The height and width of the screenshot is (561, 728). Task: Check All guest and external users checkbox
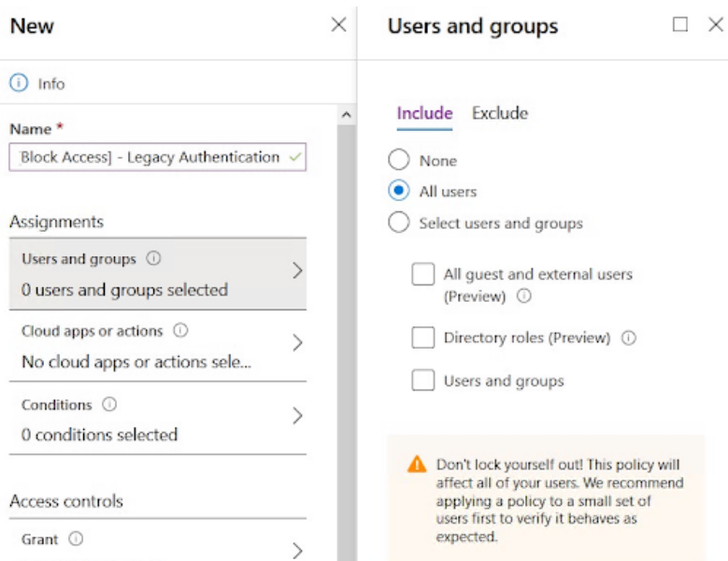pos(423,275)
